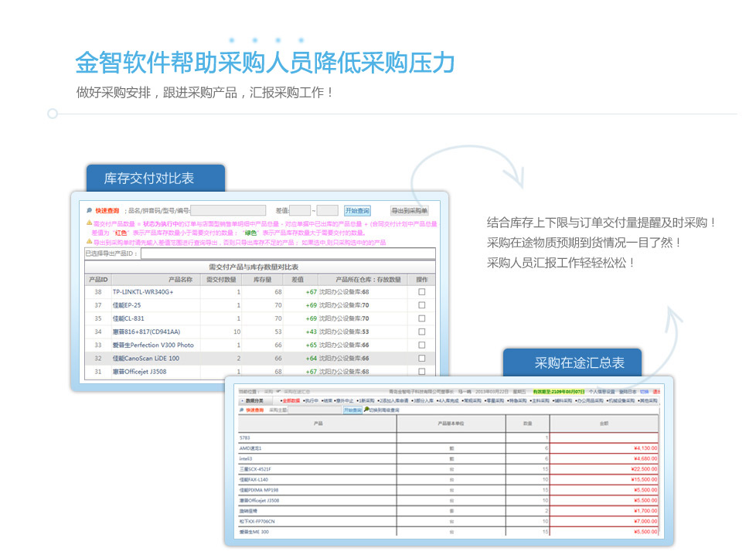
Task: Click the 差值 lower bound input
Action: pos(300,210)
